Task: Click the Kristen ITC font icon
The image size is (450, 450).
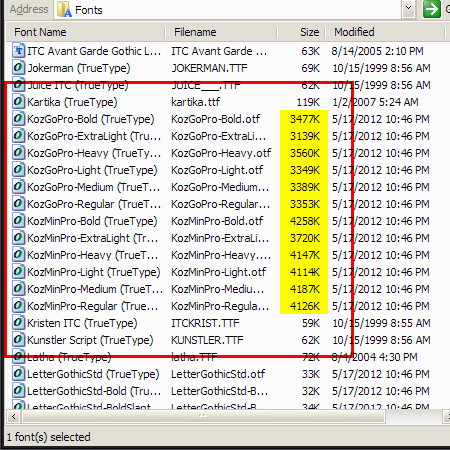Action: pos(19,323)
